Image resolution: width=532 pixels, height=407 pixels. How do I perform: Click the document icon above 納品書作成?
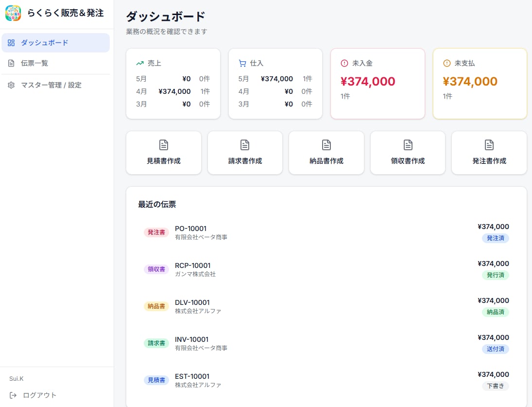[326, 145]
